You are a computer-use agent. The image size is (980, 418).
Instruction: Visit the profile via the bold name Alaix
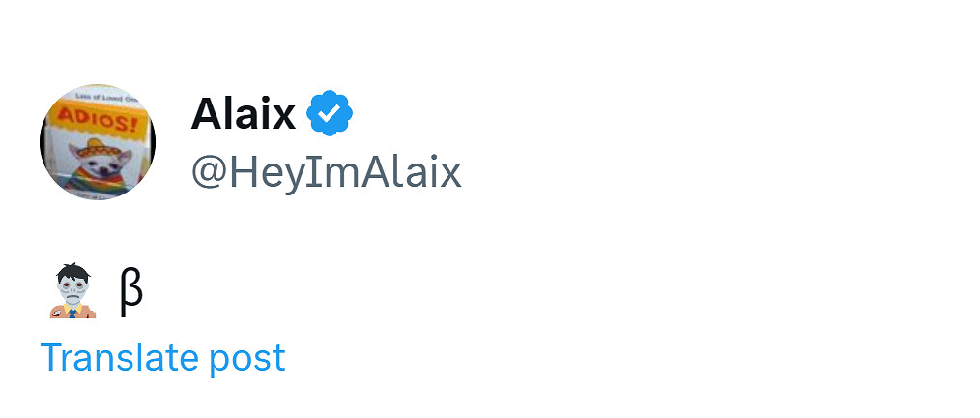(244, 115)
